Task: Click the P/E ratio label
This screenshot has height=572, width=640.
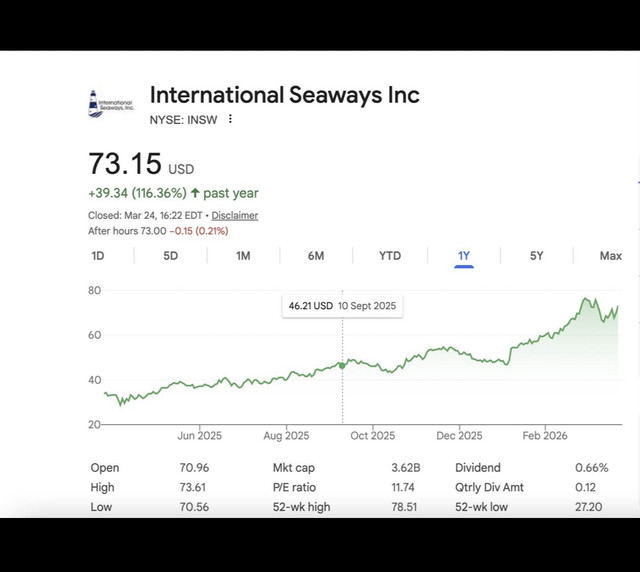Action: [295, 487]
